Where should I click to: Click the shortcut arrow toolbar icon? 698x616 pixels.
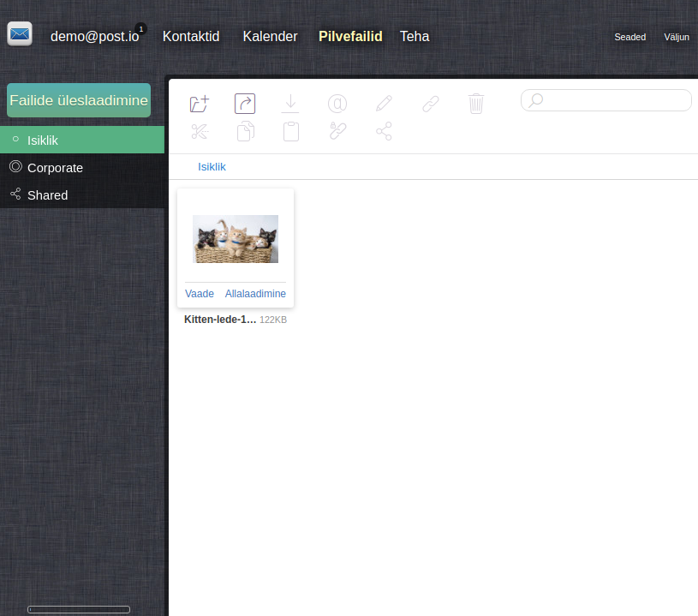tap(245, 104)
